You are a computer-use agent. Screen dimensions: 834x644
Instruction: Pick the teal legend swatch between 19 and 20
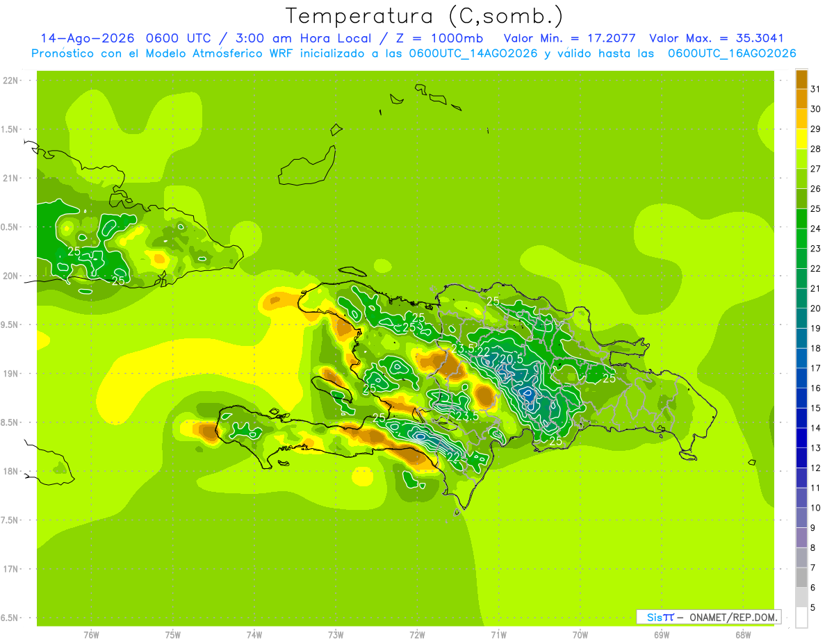pyautogui.click(x=801, y=318)
